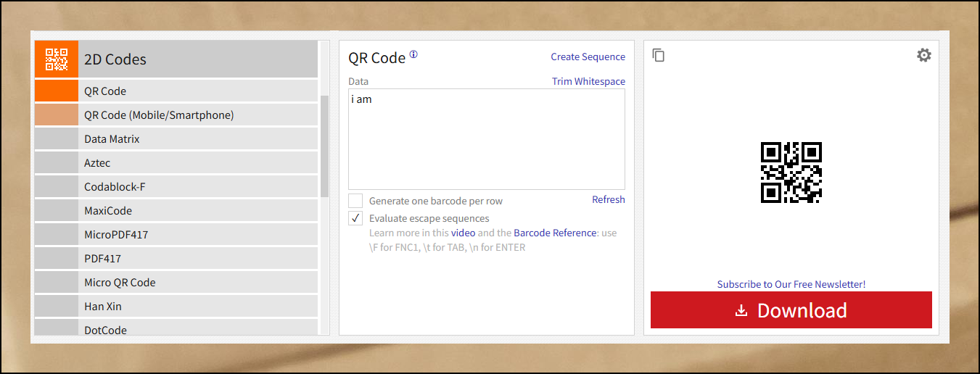Screen dimensions: 980x374
Task: Click the red Download button
Action: [791, 310]
